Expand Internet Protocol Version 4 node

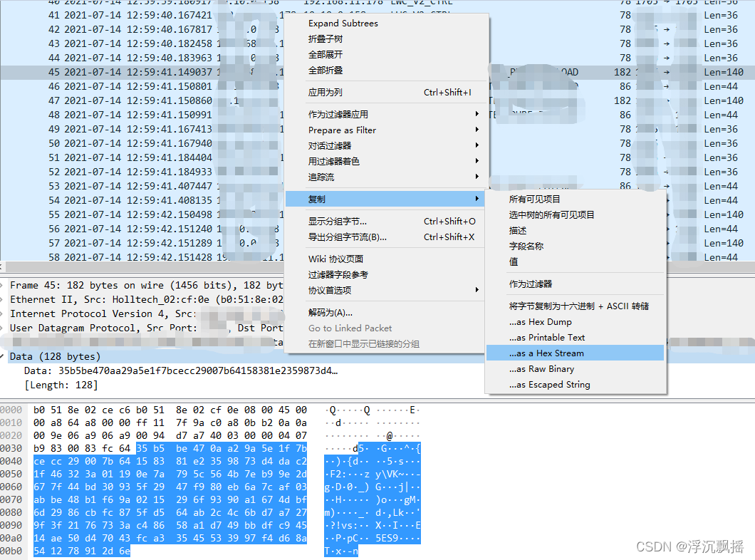coord(2,314)
